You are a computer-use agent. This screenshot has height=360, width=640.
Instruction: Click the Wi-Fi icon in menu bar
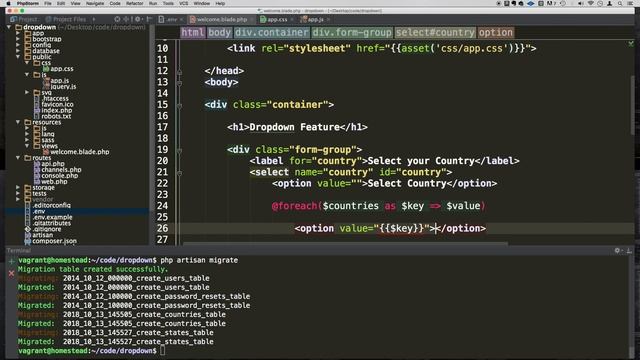590,4
